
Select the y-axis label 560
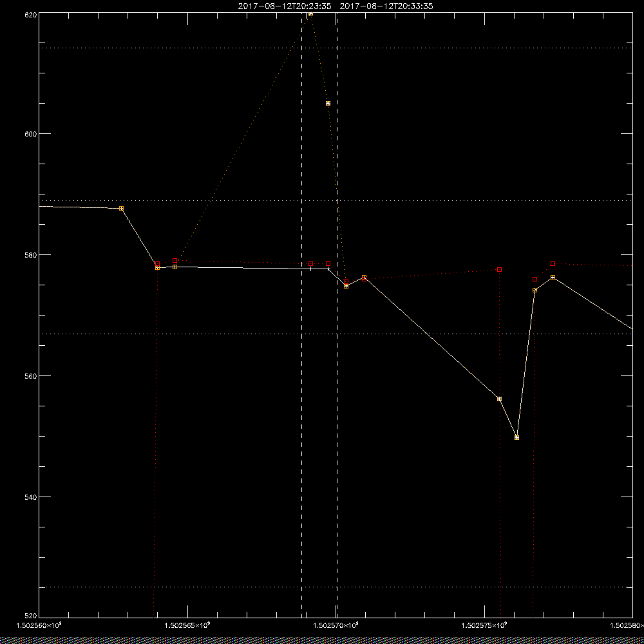click(x=31, y=376)
